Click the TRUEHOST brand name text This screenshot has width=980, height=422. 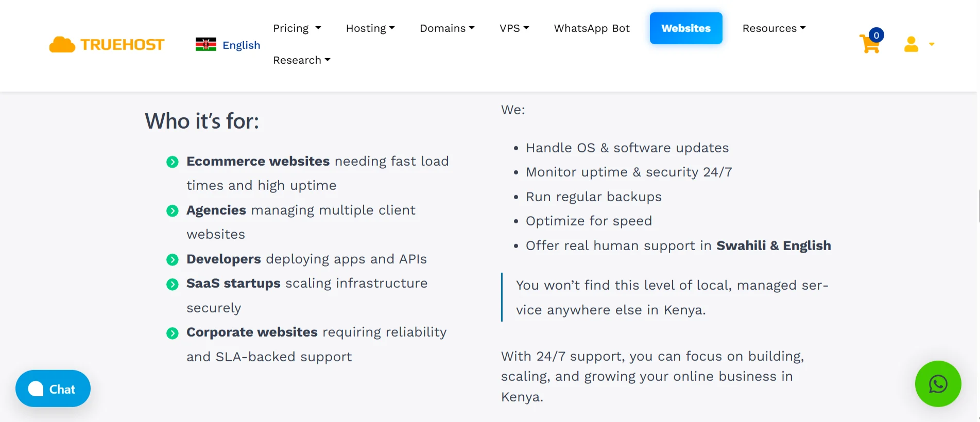pos(122,45)
